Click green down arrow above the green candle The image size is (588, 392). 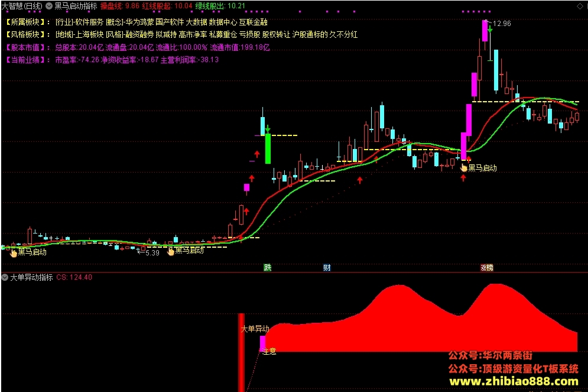(x=268, y=129)
